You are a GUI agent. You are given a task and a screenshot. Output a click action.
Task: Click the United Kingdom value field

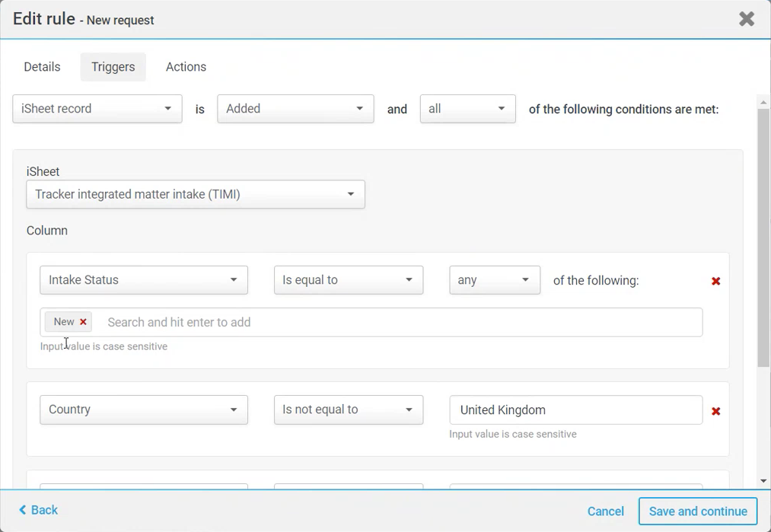point(575,410)
